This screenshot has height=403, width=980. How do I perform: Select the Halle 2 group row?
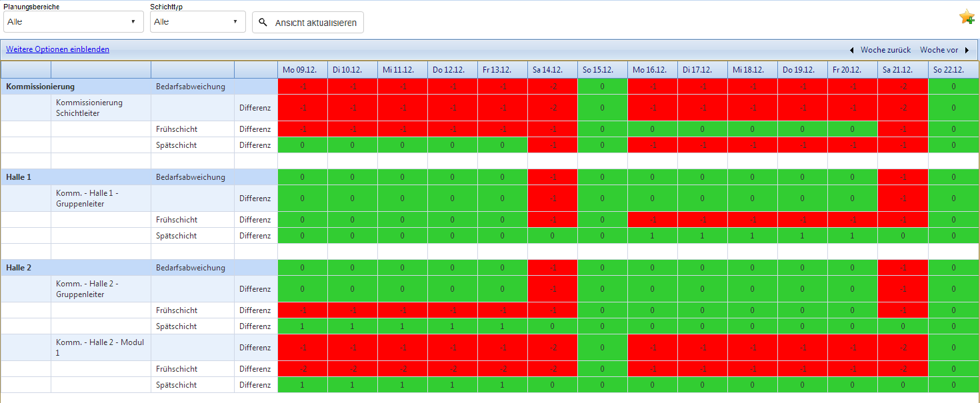[139, 268]
